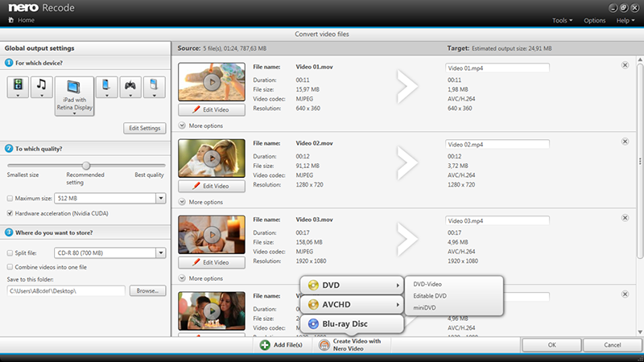Remove the fourth video with its X icon
This screenshot has width=644, height=362.
[625, 294]
